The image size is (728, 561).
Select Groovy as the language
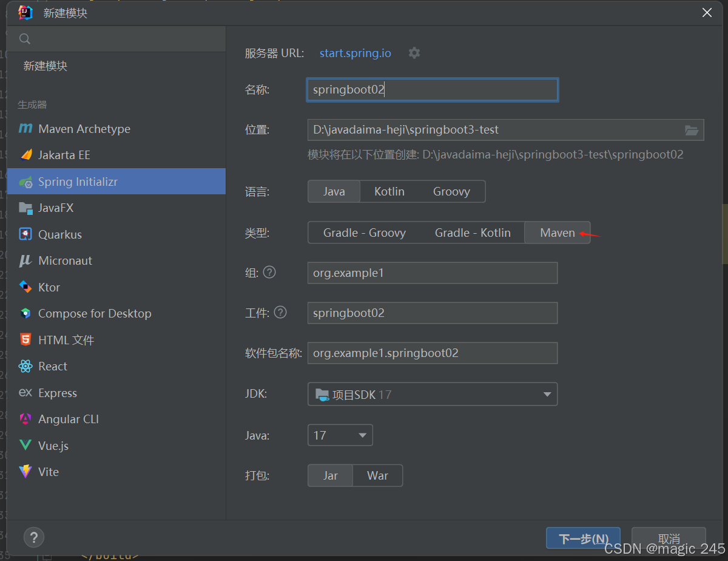coord(451,191)
